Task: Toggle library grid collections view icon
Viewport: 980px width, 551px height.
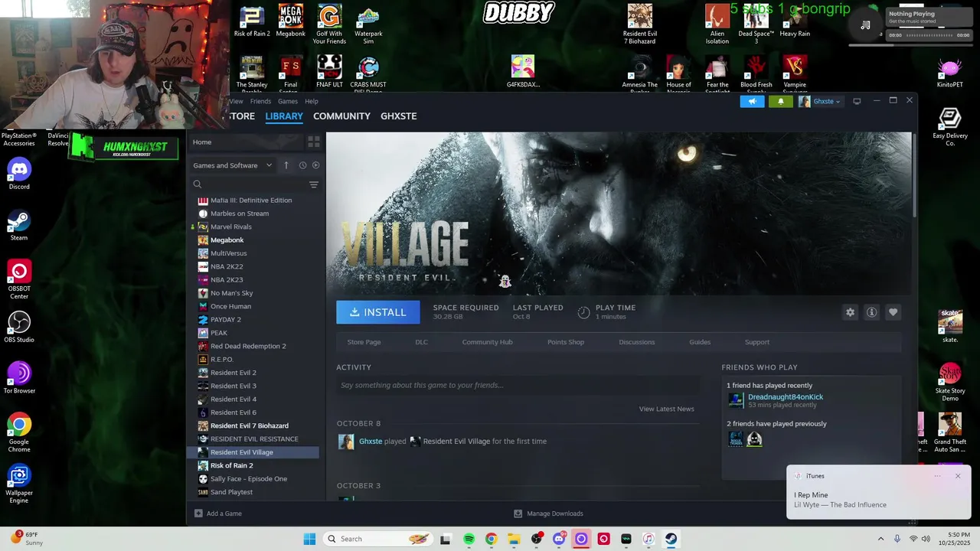Action: point(313,142)
